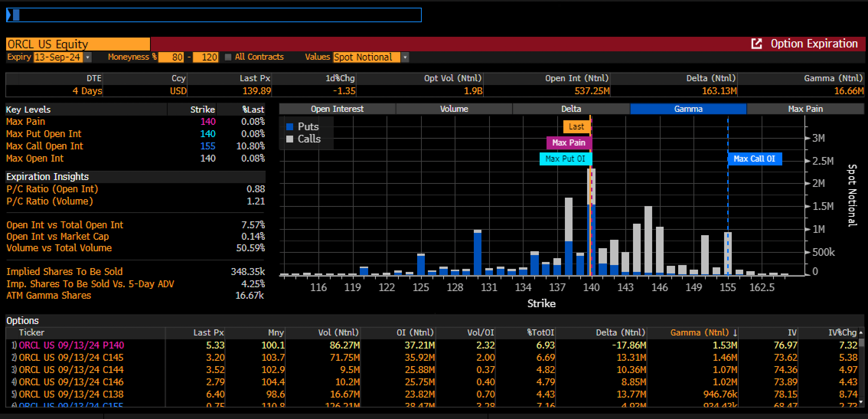
Task: Click the gamma bar at strike 125
Action: click(421, 264)
